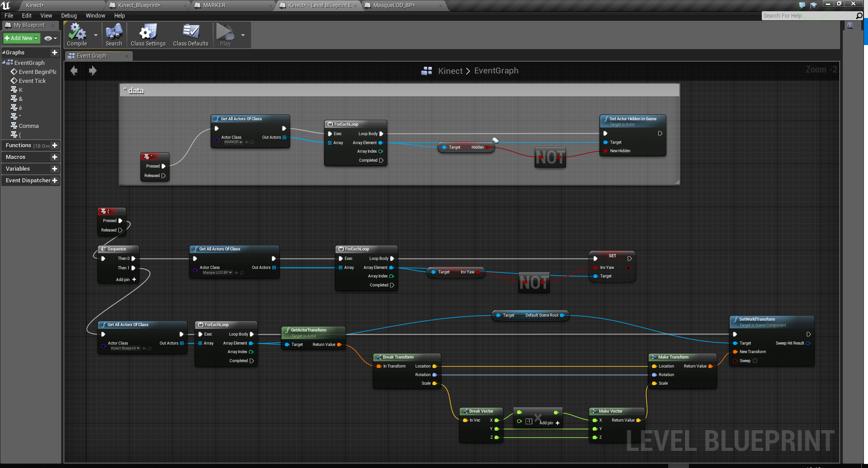The image size is (868, 468).
Task: Navigate back in graph history
Action: click(x=74, y=71)
